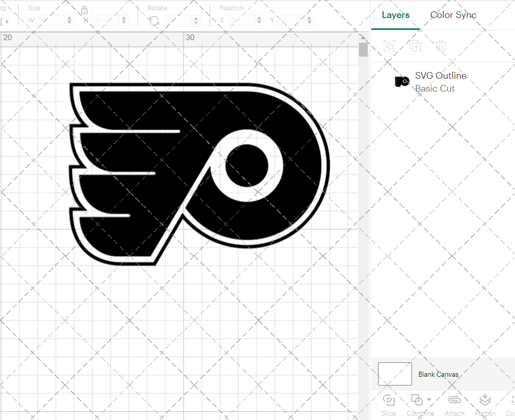Select the Basic Cut layer entry
This screenshot has height=420, width=515.
pos(435,89)
